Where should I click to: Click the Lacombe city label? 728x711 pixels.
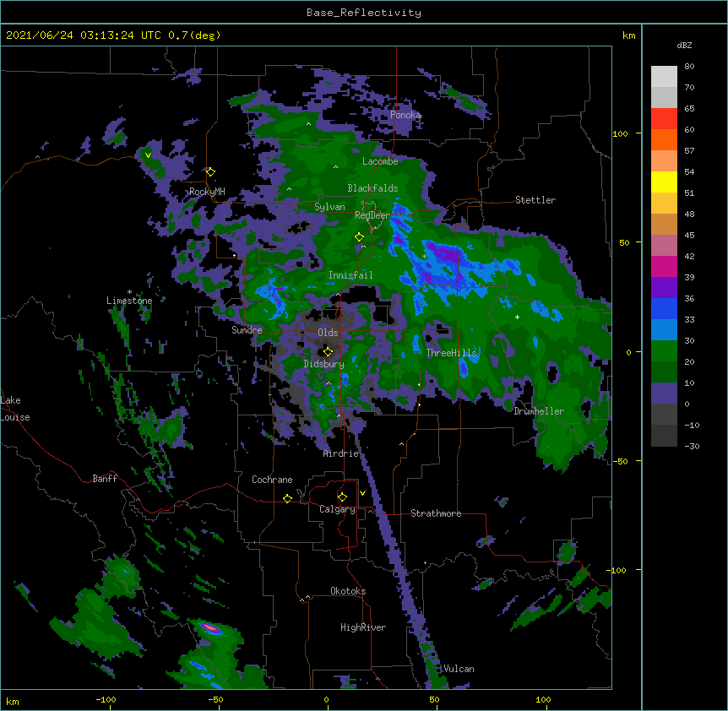[380, 161]
